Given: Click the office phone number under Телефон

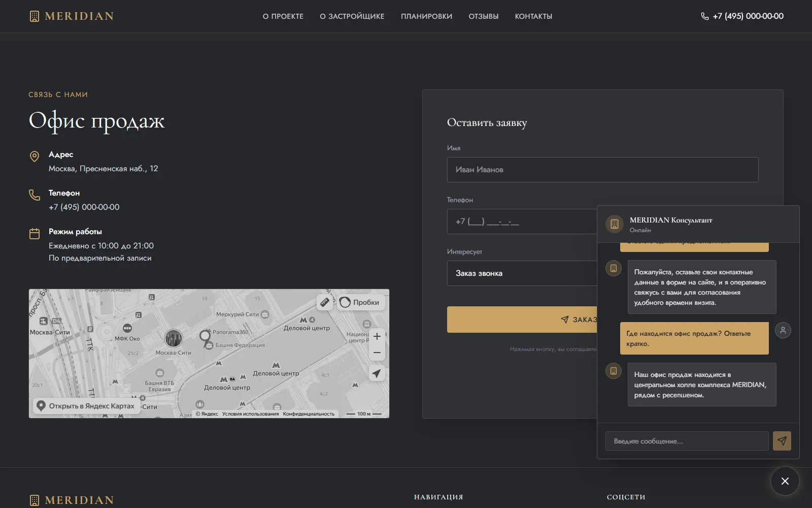Looking at the screenshot, I should click(84, 207).
